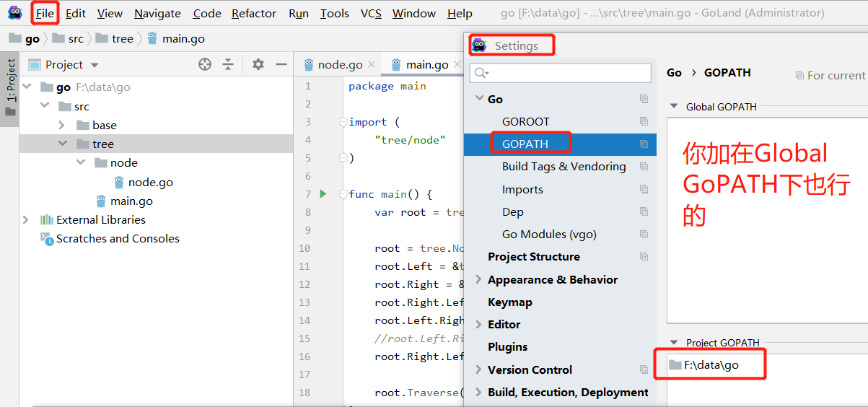Click project-level icon beside Version Control
The height and width of the screenshot is (407, 868).
644,369
